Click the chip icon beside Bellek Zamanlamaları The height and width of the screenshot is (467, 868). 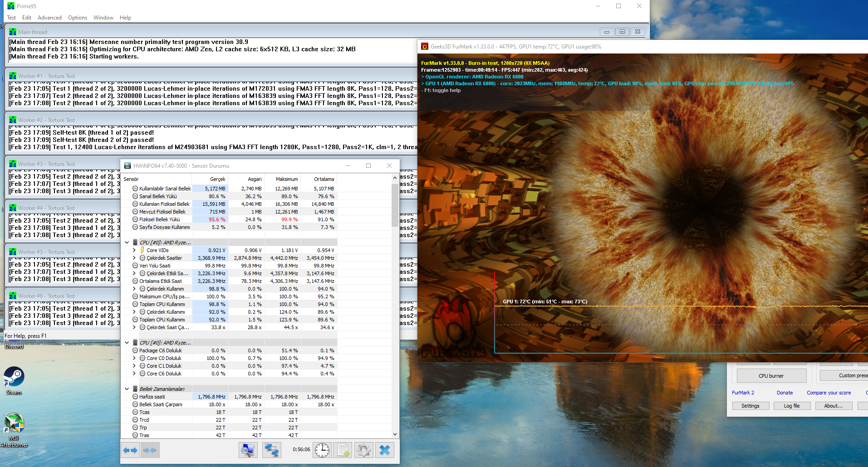[x=135, y=389]
